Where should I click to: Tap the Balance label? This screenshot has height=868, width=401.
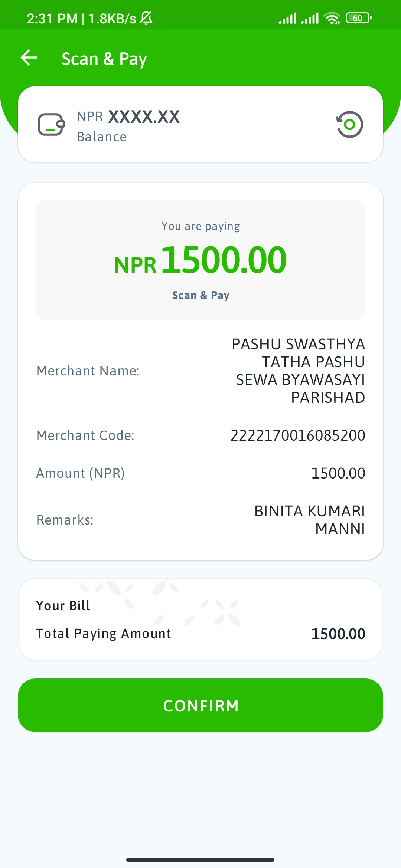(x=102, y=137)
